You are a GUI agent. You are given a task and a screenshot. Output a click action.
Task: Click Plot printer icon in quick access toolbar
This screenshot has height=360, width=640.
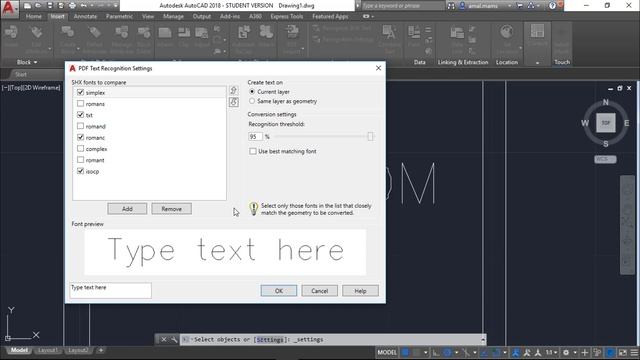click(x=72, y=6)
